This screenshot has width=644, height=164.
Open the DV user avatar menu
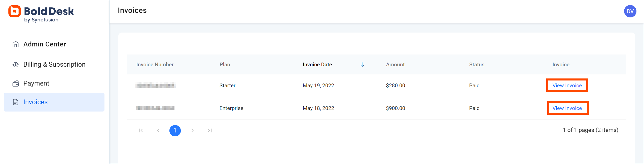(x=630, y=11)
